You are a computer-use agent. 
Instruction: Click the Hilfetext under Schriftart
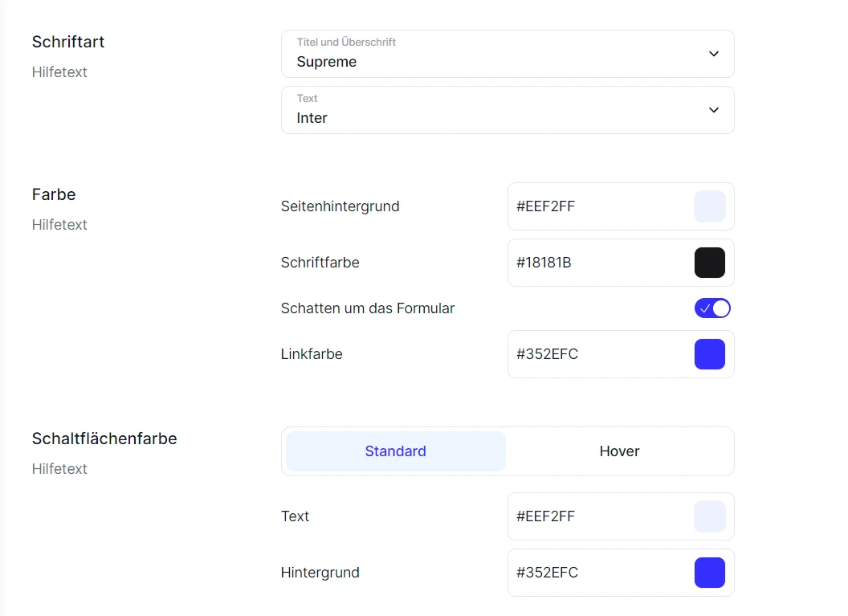[59, 72]
